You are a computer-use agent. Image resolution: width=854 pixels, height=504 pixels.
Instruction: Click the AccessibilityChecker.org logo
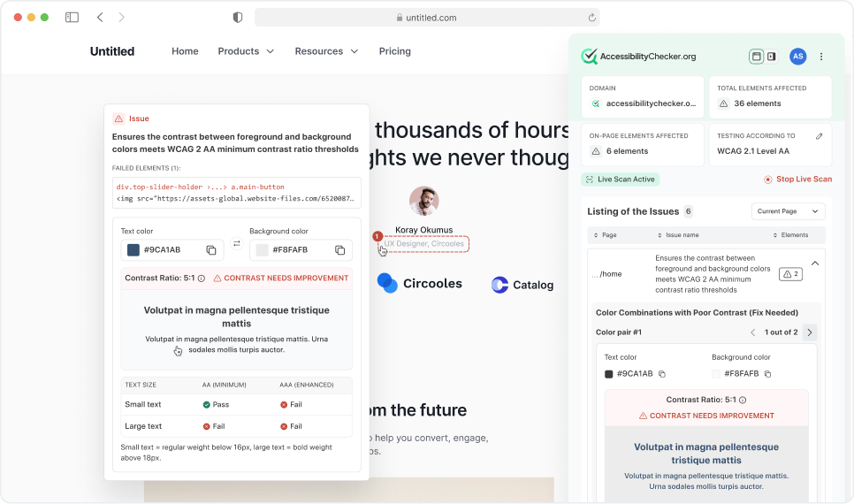pos(638,56)
